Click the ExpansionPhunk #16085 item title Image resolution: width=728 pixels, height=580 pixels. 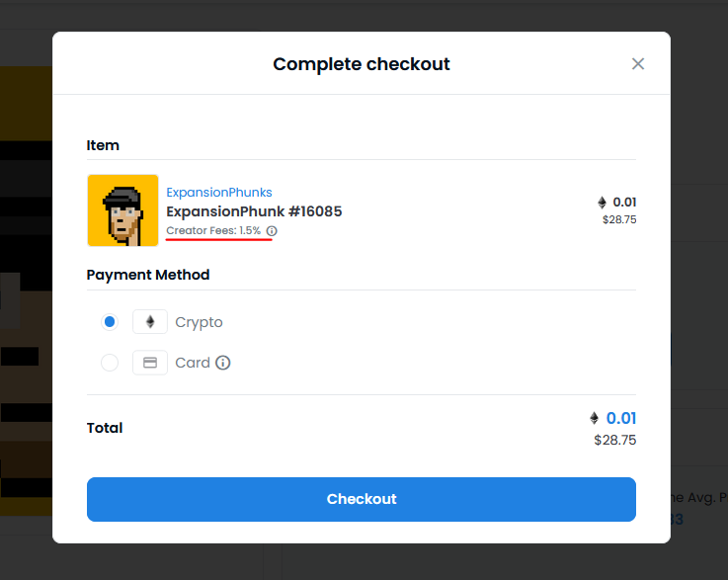point(254,211)
